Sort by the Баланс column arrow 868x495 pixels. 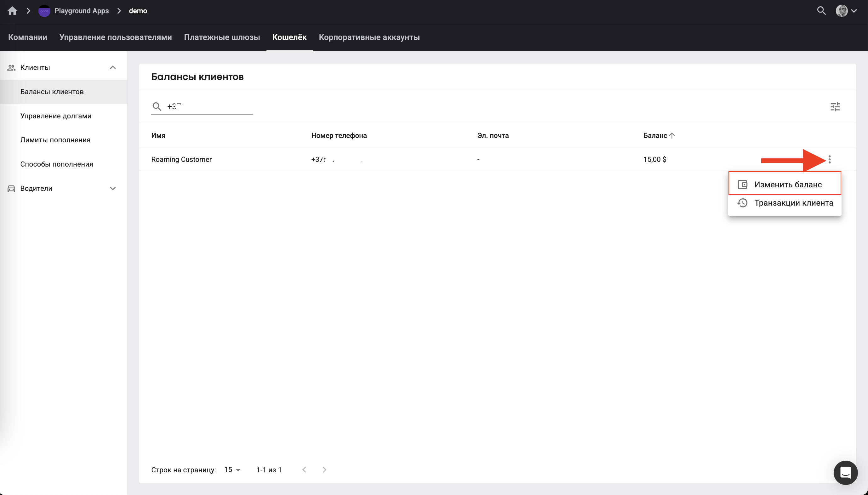(x=672, y=136)
